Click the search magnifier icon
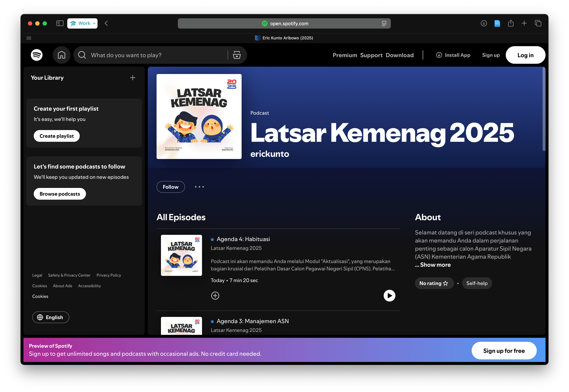 coord(82,55)
